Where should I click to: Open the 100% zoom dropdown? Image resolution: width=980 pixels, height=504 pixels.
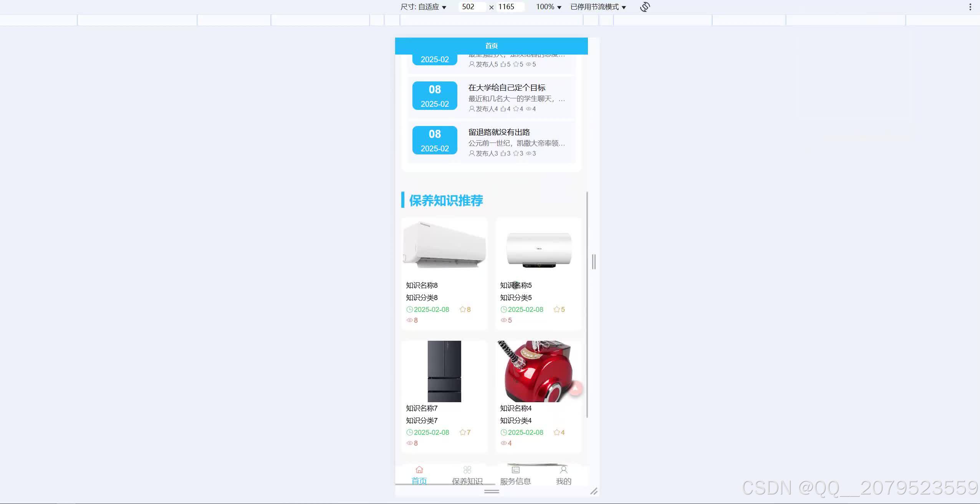(x=548, y=7)
